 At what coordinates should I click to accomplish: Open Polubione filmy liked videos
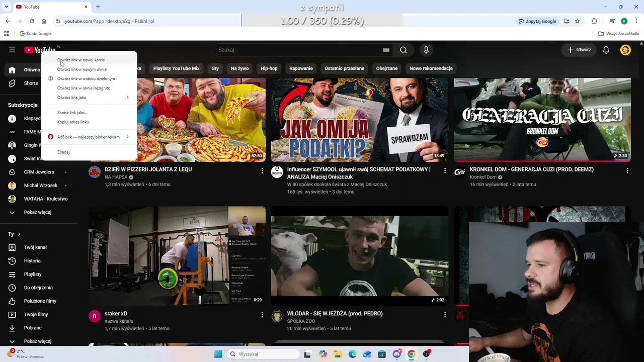click(x=39, y=301)
